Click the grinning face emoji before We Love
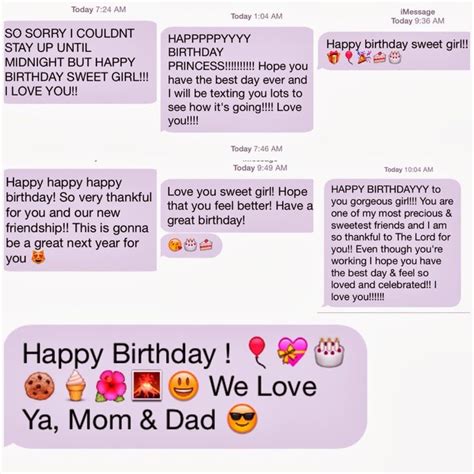 coord(183,386)
